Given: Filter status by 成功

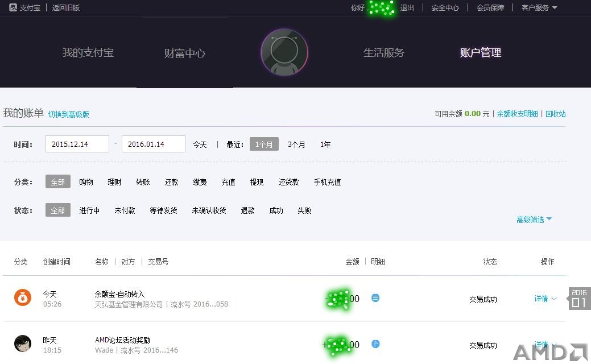Looking at the screenshot, I should [276, 210].
